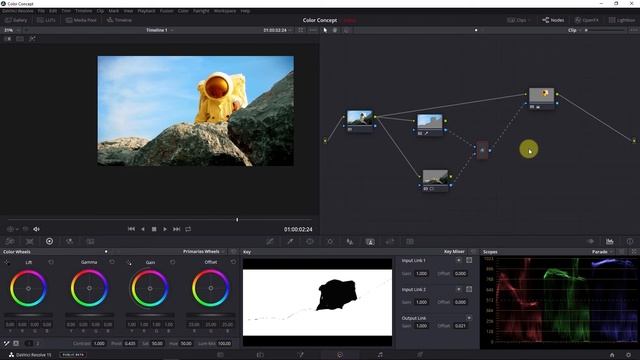Open the Sizing palette
Image resolution: width=640 pixels, height=360 pixels.
tap(390, 242)
